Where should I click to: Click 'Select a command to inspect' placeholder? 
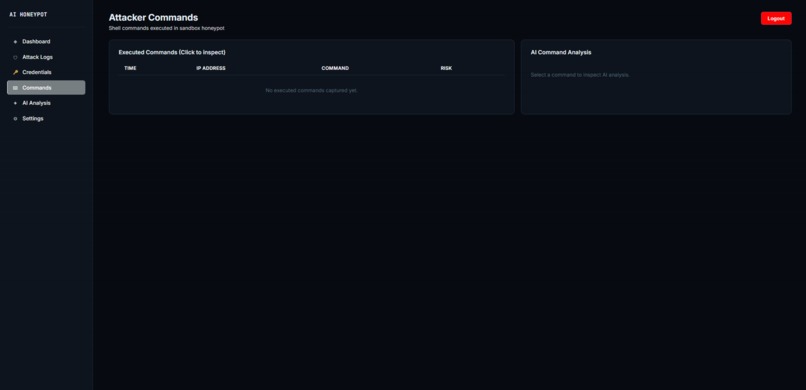[580, 75]
